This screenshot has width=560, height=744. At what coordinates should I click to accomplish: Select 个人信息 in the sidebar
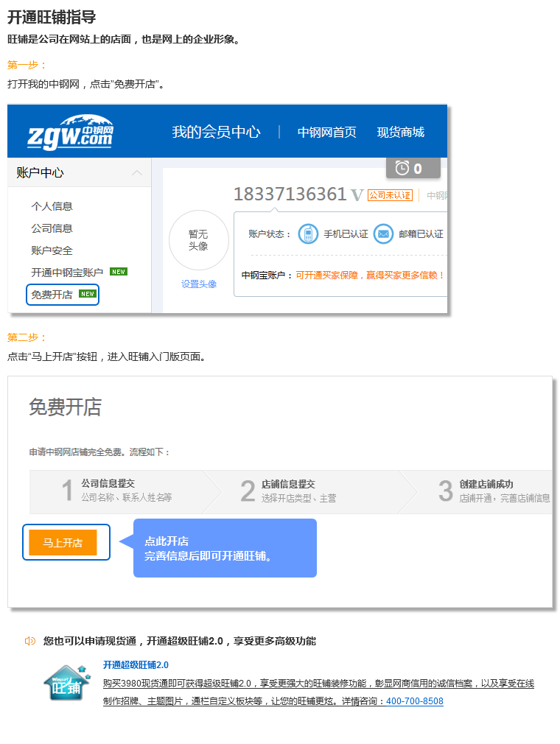coord(52,206)
